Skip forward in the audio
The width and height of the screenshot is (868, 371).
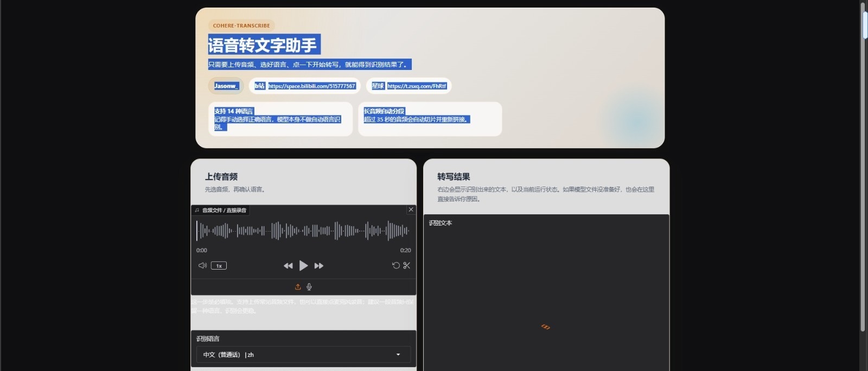click(319, 266)
